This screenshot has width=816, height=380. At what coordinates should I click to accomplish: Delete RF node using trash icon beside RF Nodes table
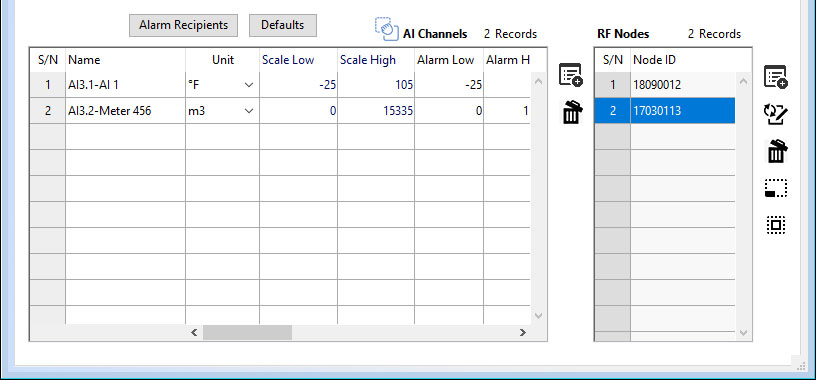click(777, 151)
